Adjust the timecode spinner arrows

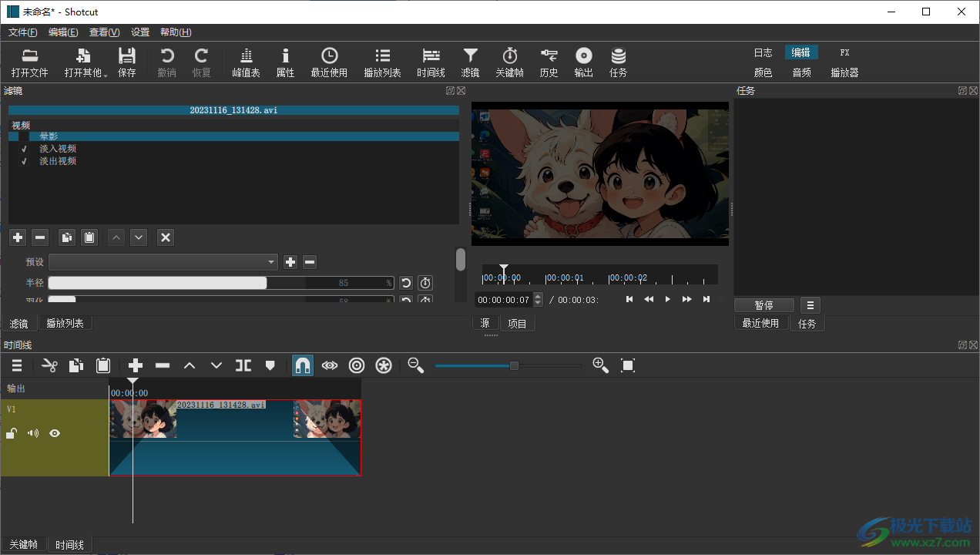pos(538,300)
